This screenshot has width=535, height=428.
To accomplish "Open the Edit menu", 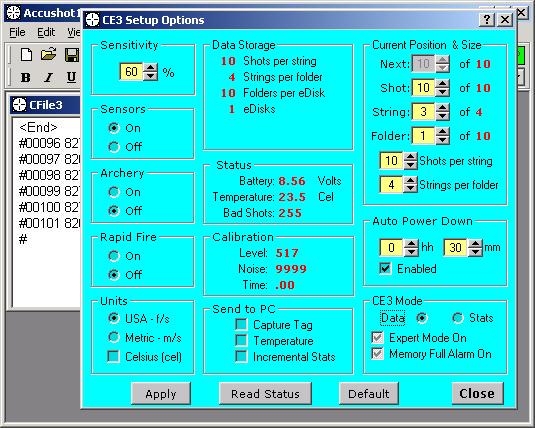I will [x=46, y=32].
